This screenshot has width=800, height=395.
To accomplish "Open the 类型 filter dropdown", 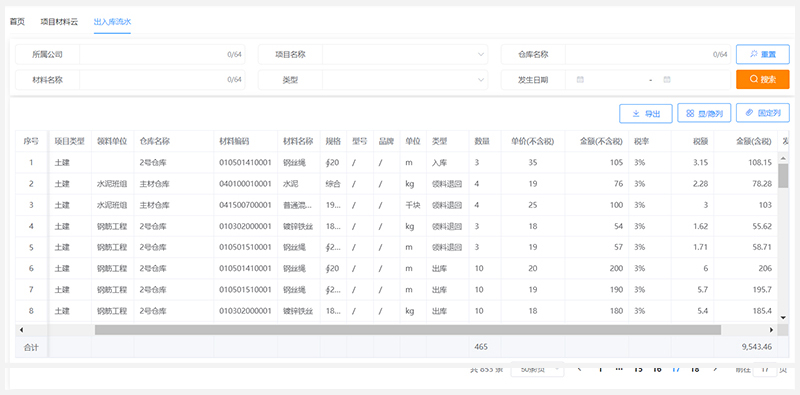I will click(405, 80).
